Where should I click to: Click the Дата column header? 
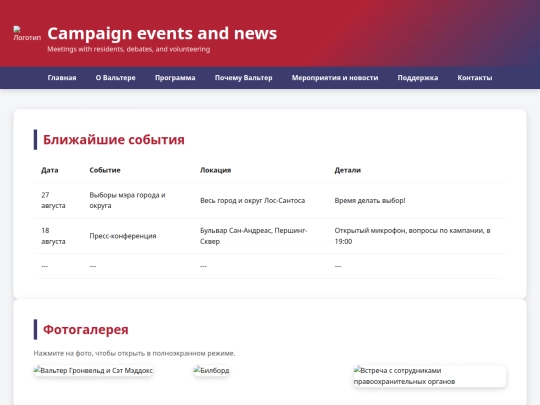pos(50,170)
